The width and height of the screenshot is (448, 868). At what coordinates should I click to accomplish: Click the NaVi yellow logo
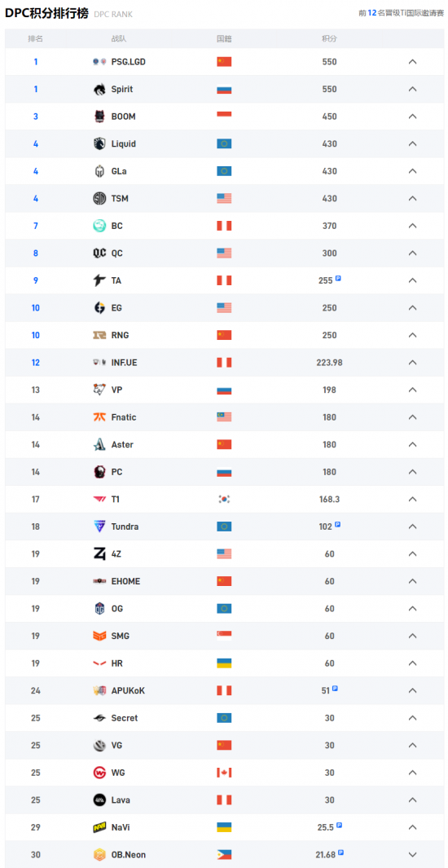99,827
